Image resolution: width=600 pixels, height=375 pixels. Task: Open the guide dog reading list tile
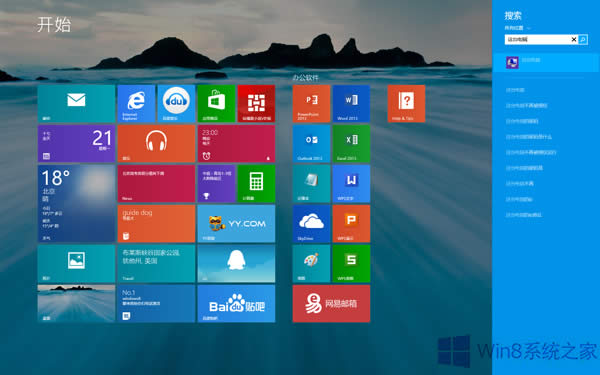pos(156,223)
